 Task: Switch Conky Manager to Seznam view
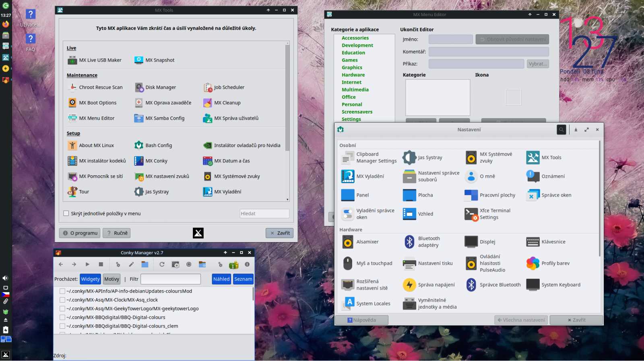pos(243,279)
